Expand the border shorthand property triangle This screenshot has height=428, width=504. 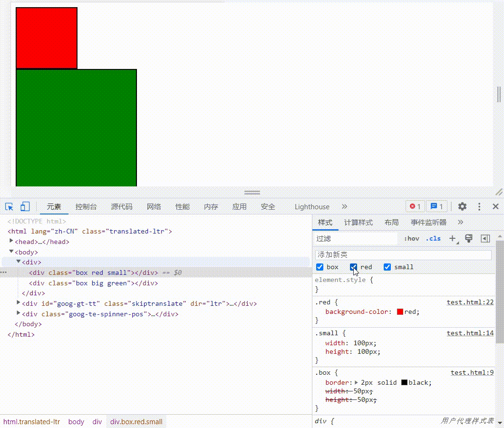coord(356,382)
